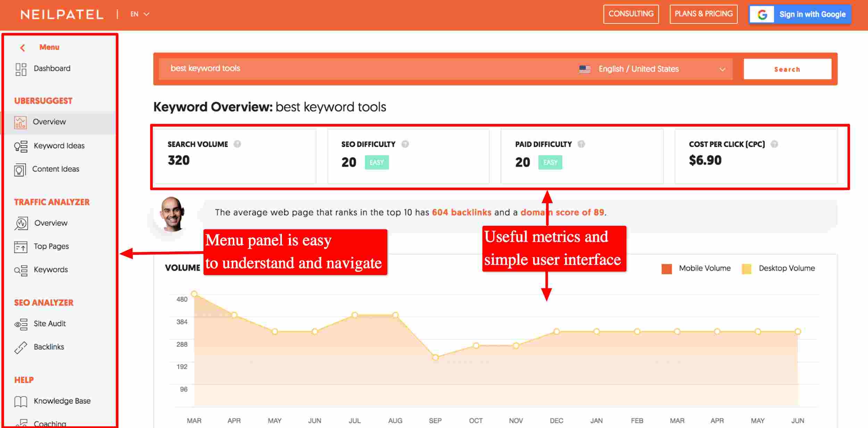
Task: Click the SEO ANALYZER section heading
Action: pyautogui.click(x=44, y=303)
